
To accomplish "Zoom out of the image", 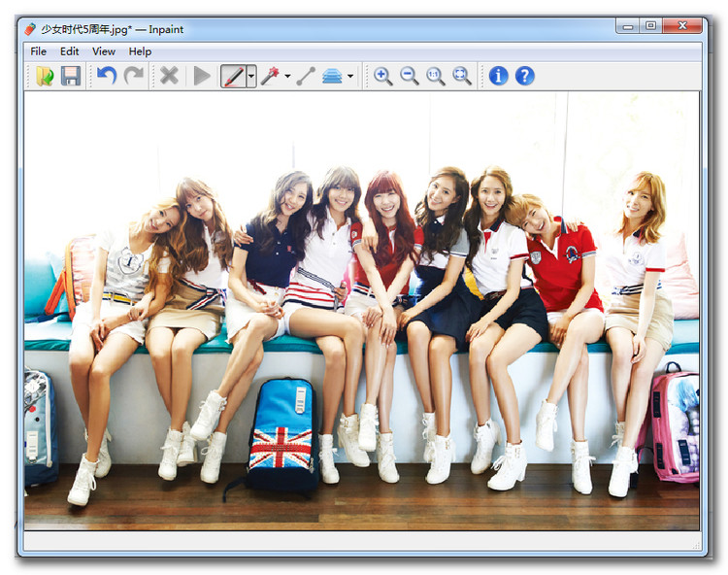I will (x=410, y=76).
